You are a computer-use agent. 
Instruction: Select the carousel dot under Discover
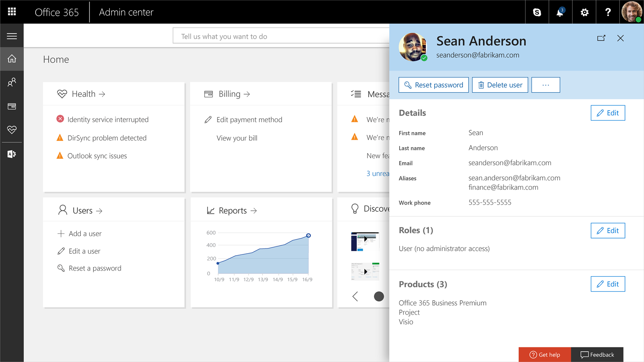click(x=379, y=296)
